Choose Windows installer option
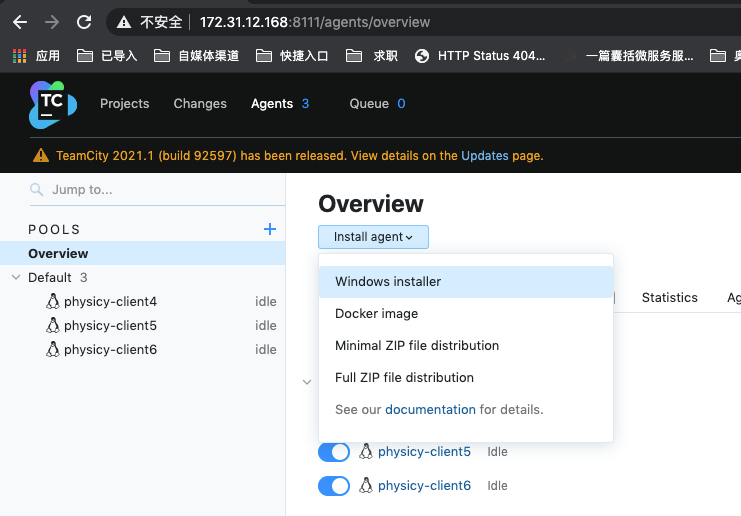Screen dimensions: 741x516 [x=466, y=282]
